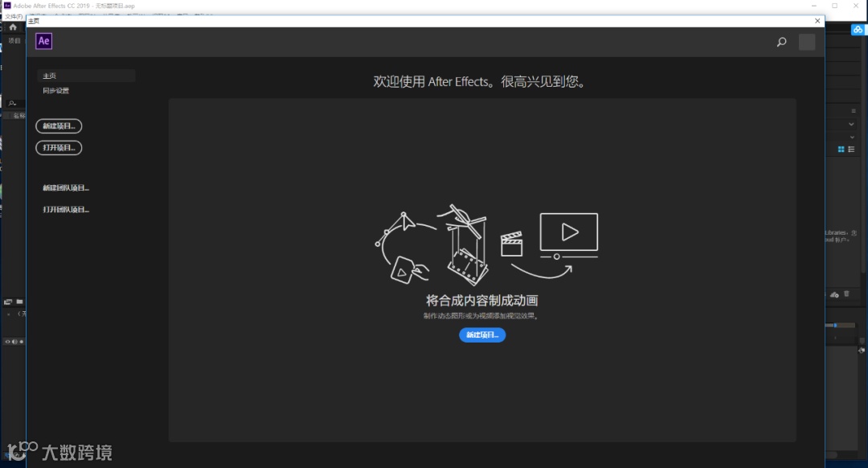The width and height of the screenshot is (868, 468).
Task: Minimize the After Effects window
Action: (813, 6)
